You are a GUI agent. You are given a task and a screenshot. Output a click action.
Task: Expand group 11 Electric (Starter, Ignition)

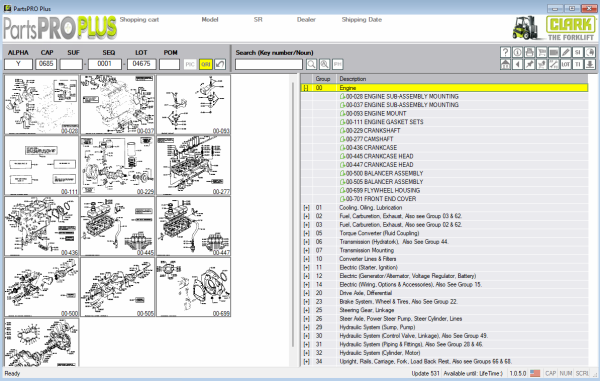point(306,267)
